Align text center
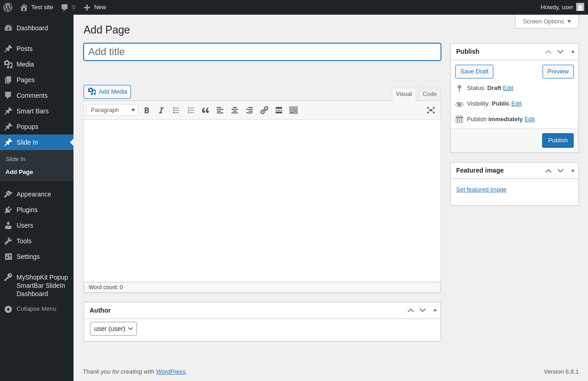 click(235, 110)
